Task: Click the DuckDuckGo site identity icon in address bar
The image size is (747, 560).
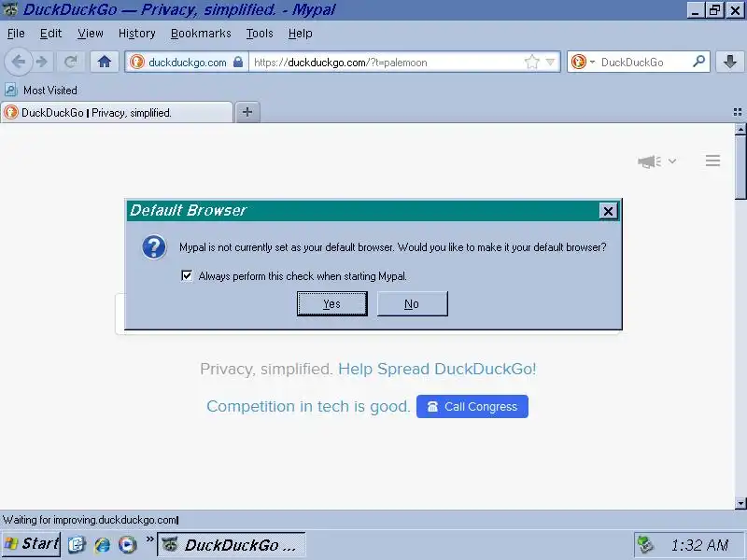Action: [x=137, y=62]
